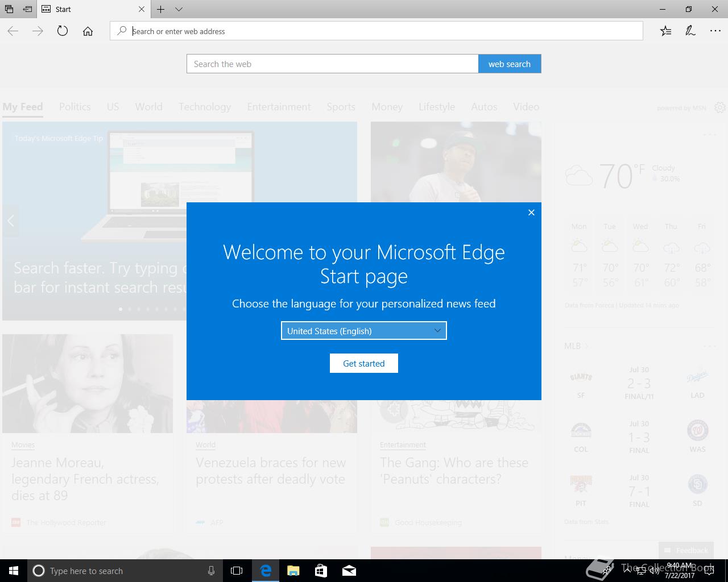
Task: Open Venezuela braces for new protests article
Action: click(x=271, y=471)
